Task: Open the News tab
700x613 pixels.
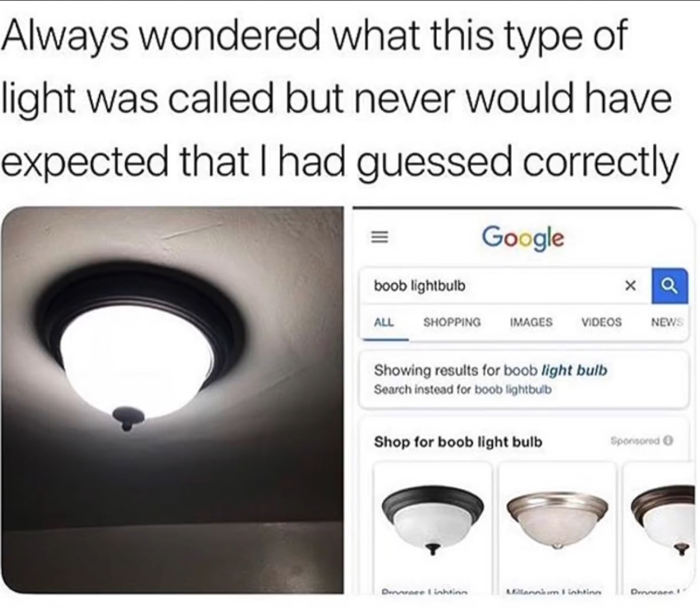Action: [667, 322]
